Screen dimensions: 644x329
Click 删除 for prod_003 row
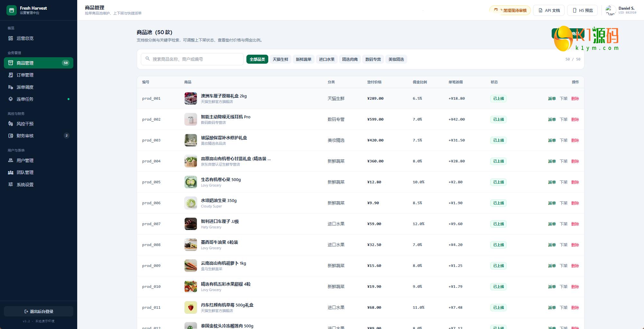(x=575, y=140)
